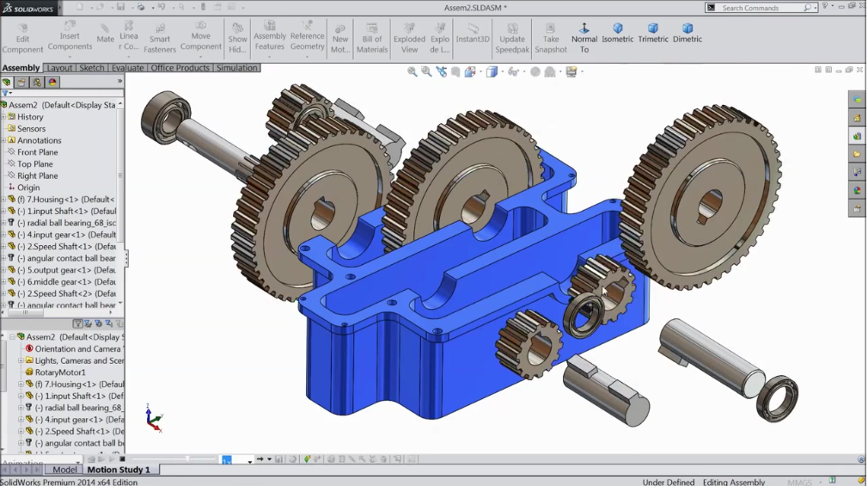
Task: Open the DisplayManager color ball tab
Action: tap(52, 82)
